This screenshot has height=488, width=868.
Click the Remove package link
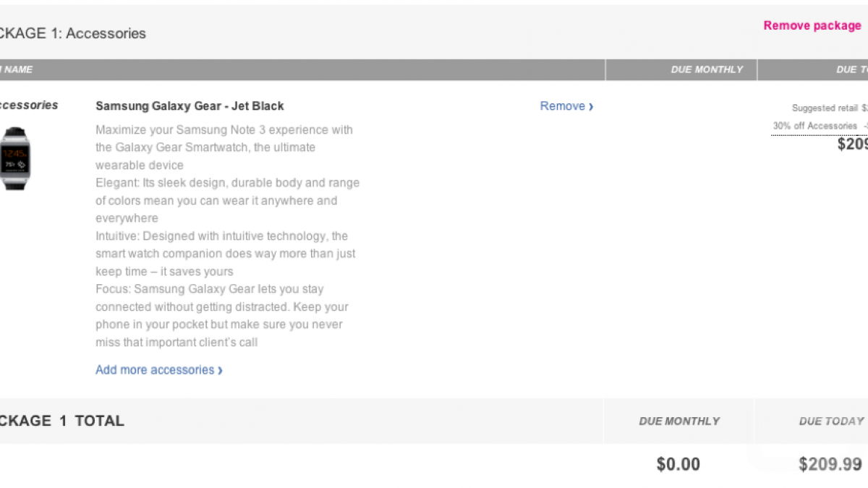pos(812,26)
